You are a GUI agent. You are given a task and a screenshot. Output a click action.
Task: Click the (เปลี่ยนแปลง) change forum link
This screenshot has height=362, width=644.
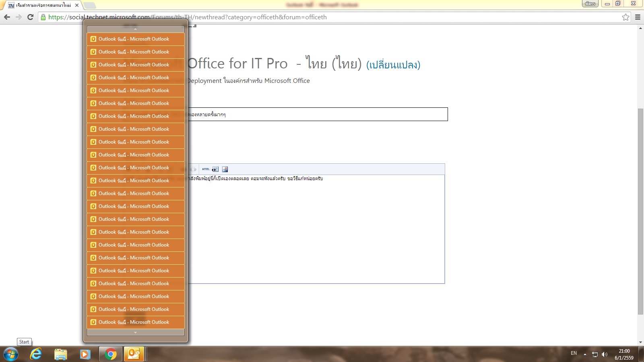coord(393,65)
